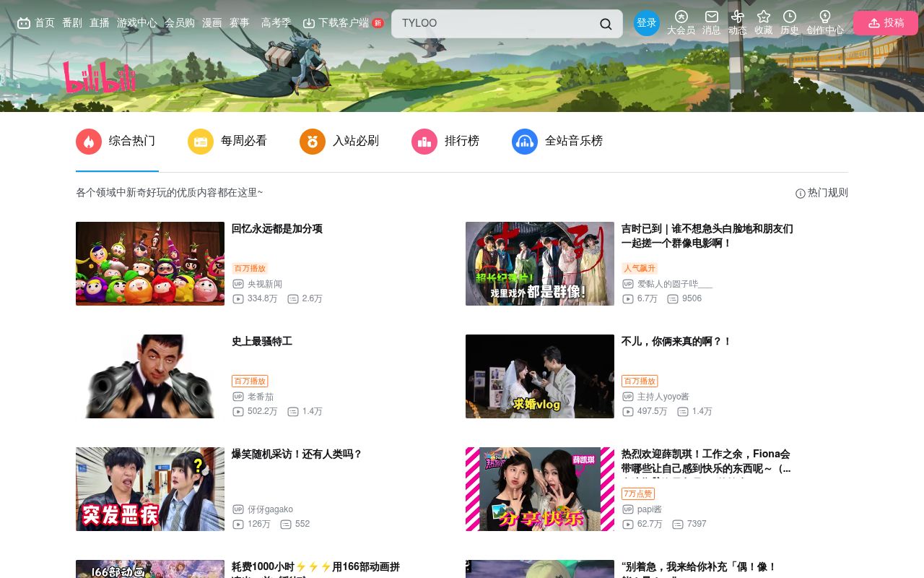924x578 pixels.
Task: Open 赛事 in the top navigation
Action: tap(240, 23)
